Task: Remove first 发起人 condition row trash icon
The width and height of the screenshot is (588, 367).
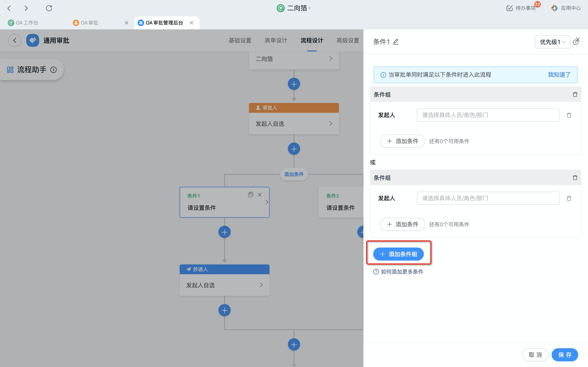Action: coord(569,115)
